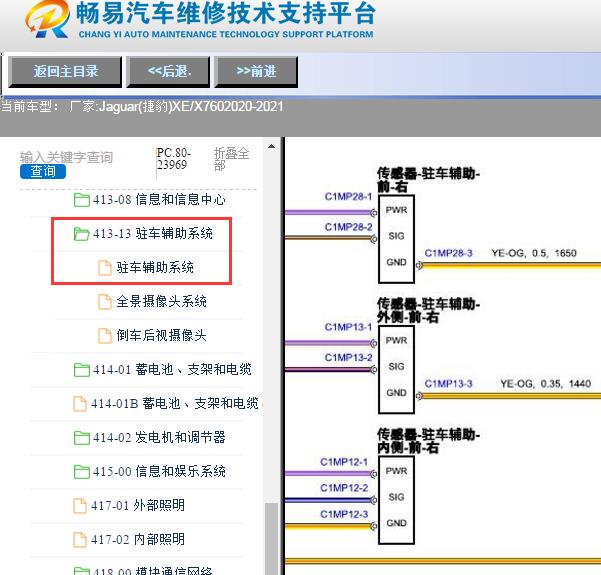Go back with the <<后退 button

click(x=168, y=72)
